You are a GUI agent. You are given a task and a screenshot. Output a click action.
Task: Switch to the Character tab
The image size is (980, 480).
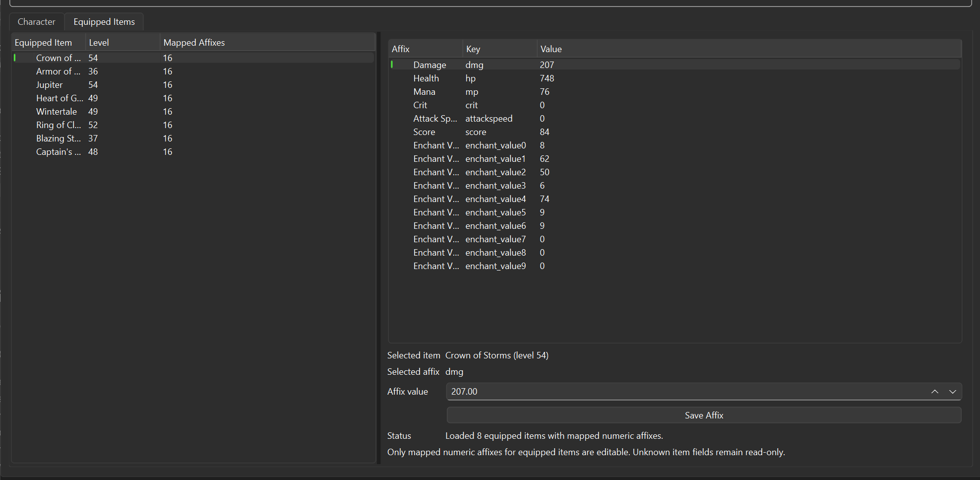(36, 22)
